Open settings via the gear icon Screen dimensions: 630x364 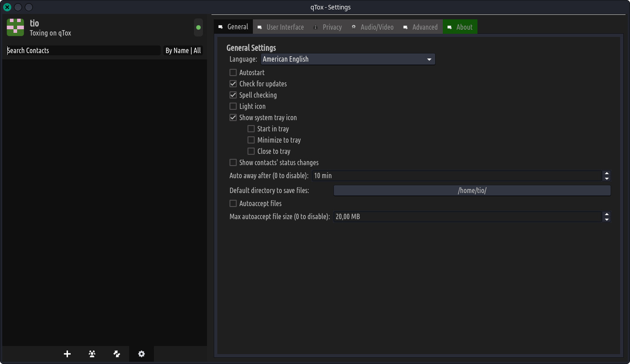(141, 354)
